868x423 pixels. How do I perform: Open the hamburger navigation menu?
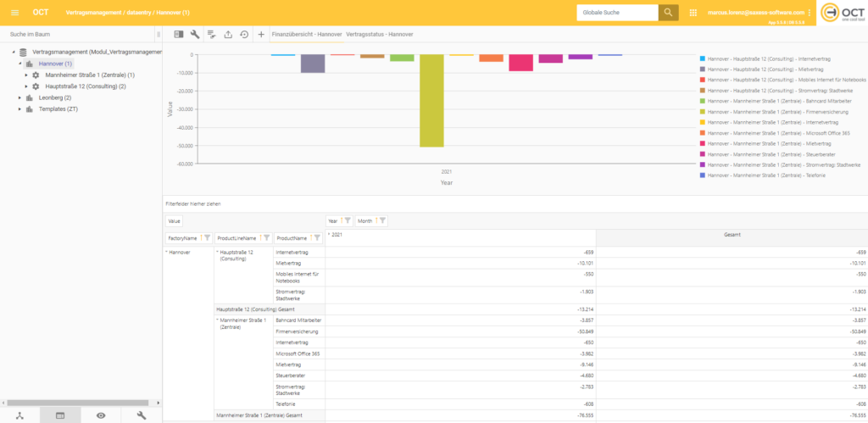coord(14,13)
